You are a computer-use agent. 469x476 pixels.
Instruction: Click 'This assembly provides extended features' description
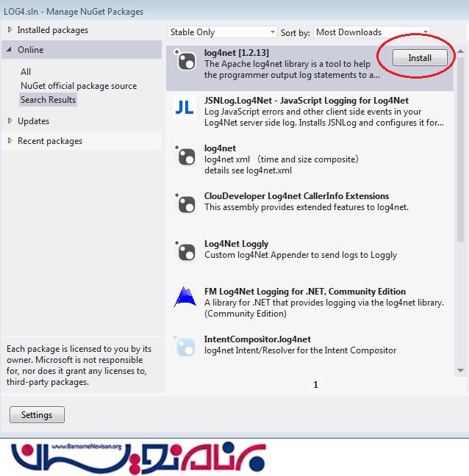pos(307,207)
